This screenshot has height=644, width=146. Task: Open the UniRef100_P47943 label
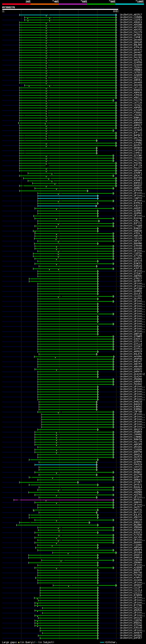[x=131, y=575]
